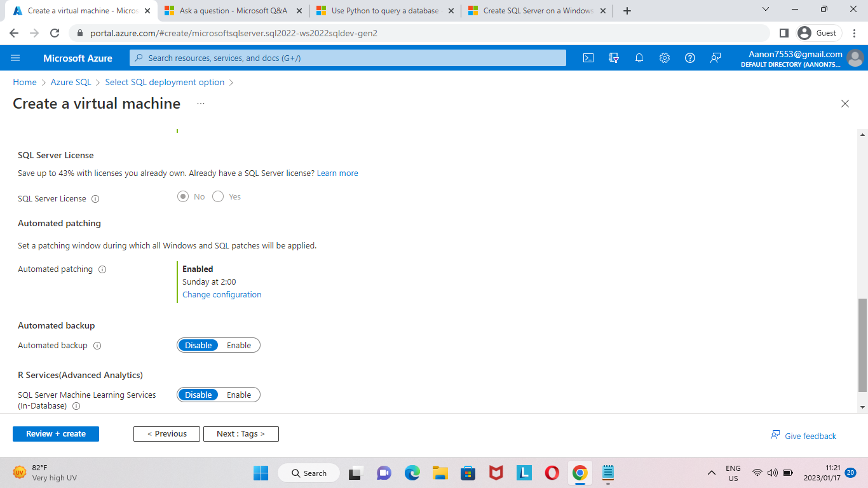Viewport: 868px width, 488px height.
Task: Continue to Next : Tags
Action: pos(241,434)
